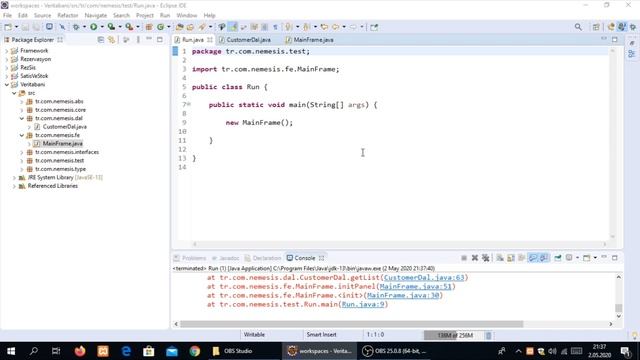640x360 pixels.
Task: Click the Pin Console icon
Action: (x=558, y=258)
